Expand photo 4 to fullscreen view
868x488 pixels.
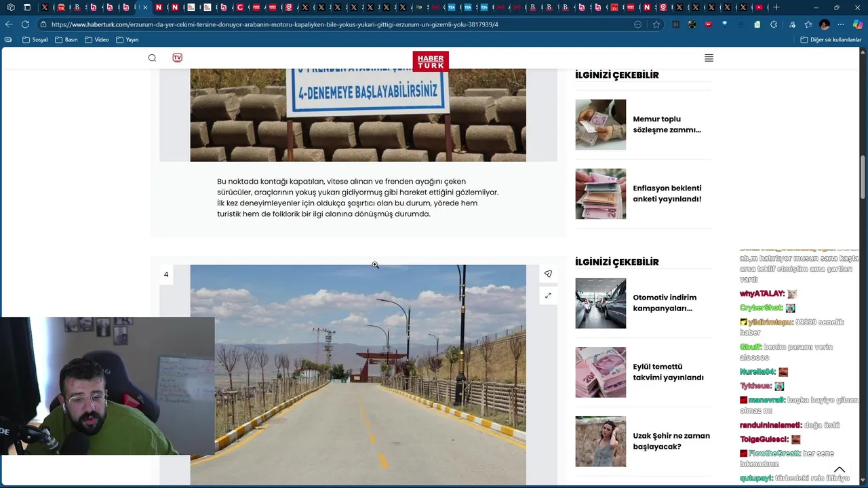point(548,296)
